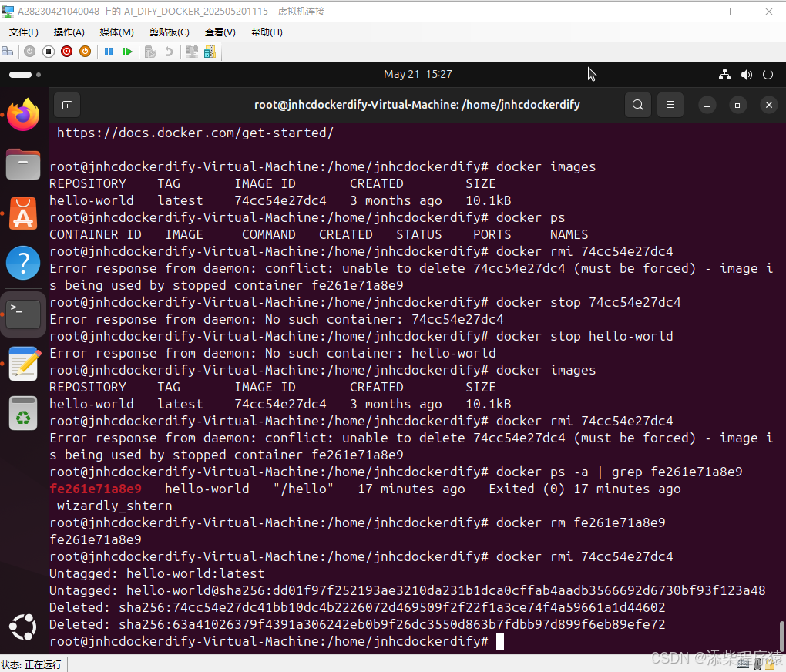786x672 pixels.
Task: Click the terminal title root@jnhcdockerdify-Virtual-Machine
Action: 417,105
